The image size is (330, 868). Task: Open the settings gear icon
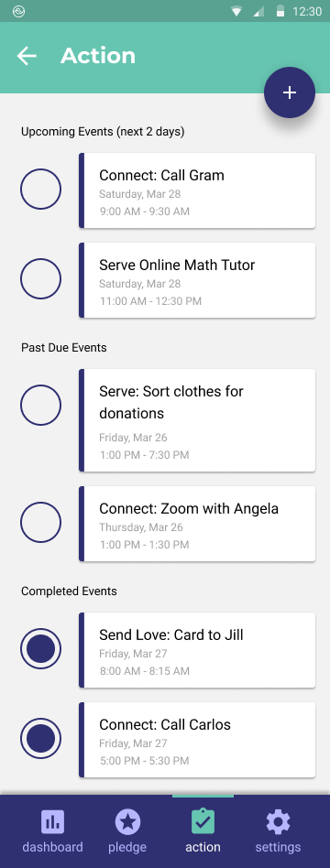[x=278, y=822]
